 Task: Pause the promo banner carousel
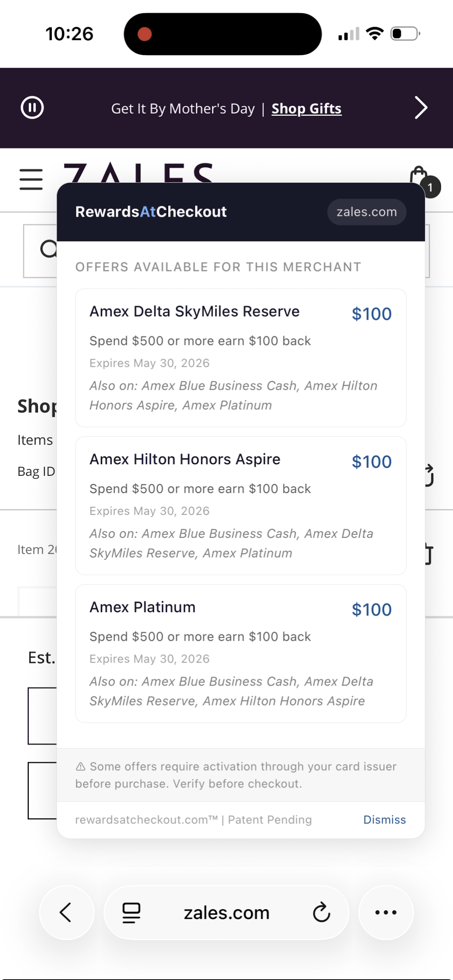pyautogui.click(x=32, y=108)
